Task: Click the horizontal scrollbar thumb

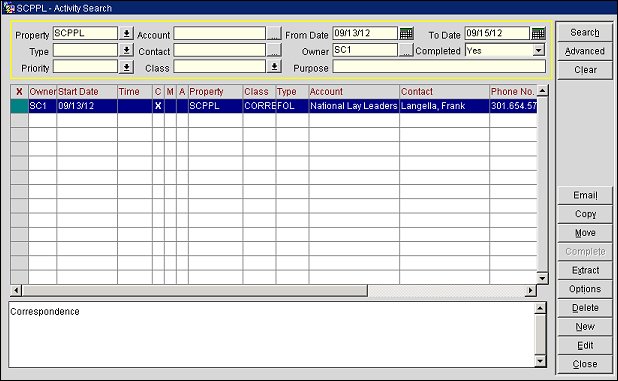Action: pyautogui.click(x=195, y=291)
